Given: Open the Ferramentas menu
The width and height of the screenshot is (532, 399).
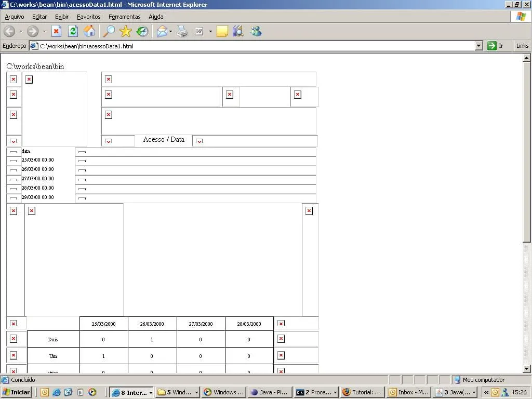Looking at the screenshot, I should (x=125, y=17).
